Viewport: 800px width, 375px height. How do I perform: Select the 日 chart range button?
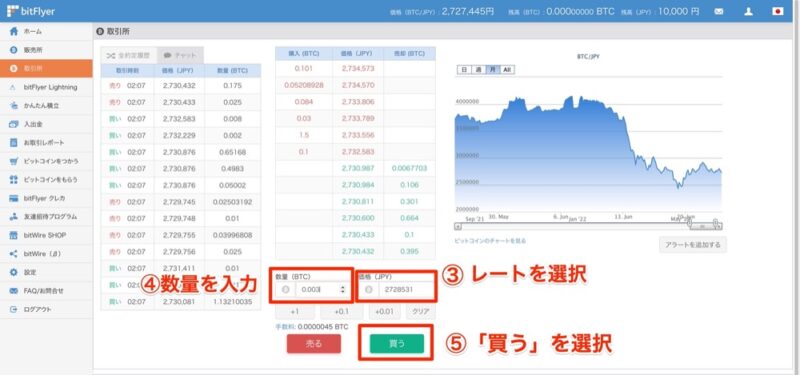(463, 69)
